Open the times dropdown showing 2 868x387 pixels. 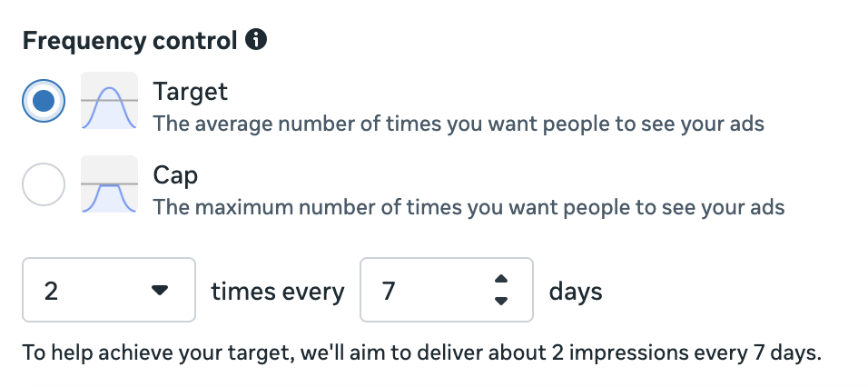108,291
